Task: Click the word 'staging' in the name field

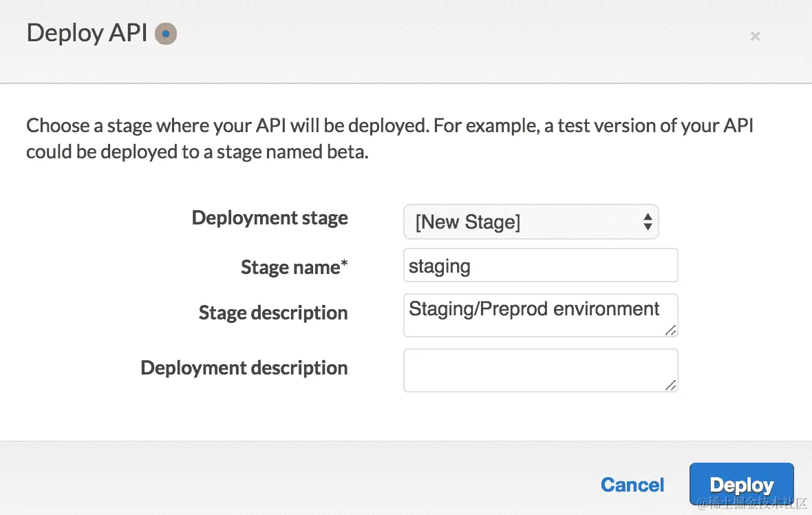Action: tap(440, 266)
